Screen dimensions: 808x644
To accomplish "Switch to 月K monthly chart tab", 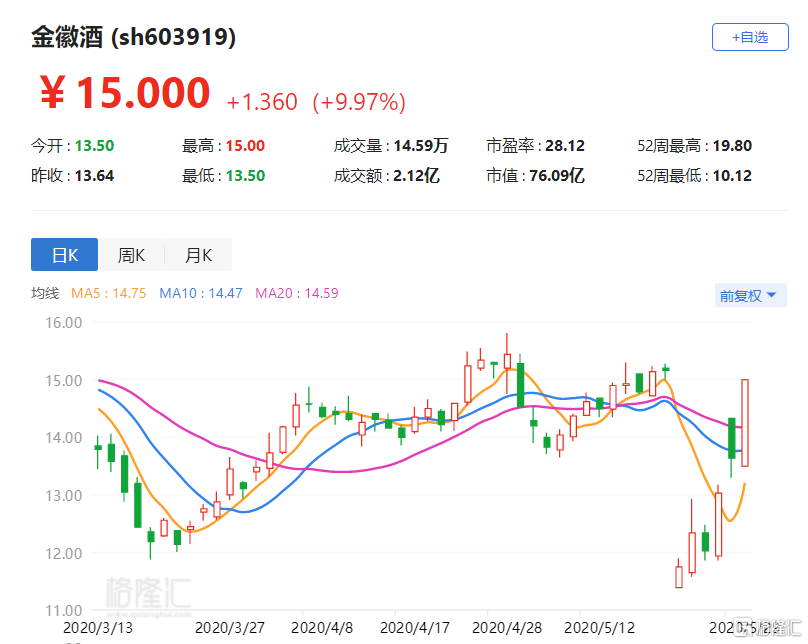I will coord(198,255).
